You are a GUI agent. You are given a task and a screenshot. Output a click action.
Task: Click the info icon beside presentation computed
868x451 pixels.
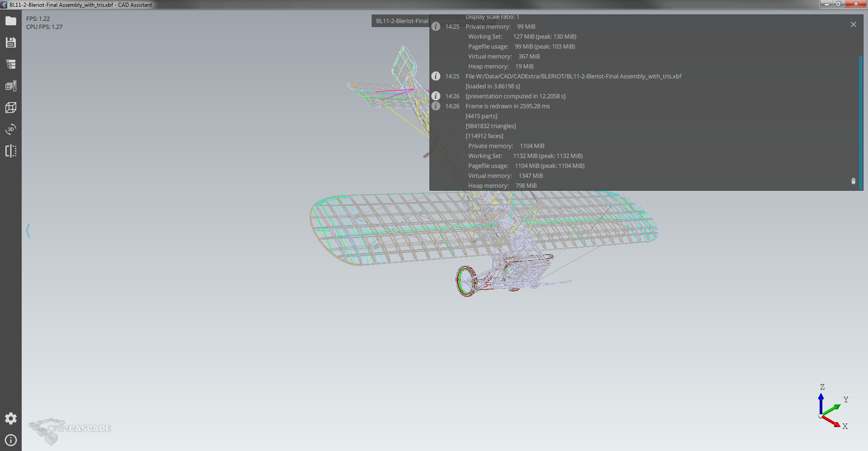436,96
